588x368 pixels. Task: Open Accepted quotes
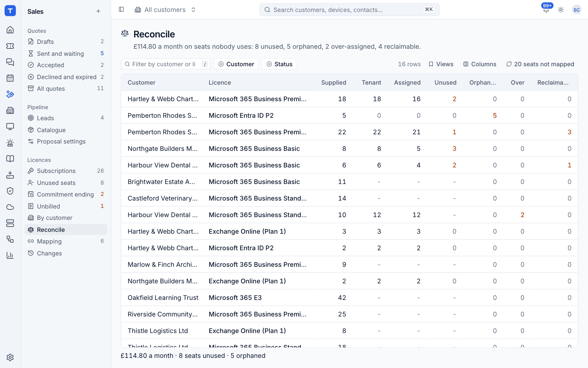[x=66, y=65]
